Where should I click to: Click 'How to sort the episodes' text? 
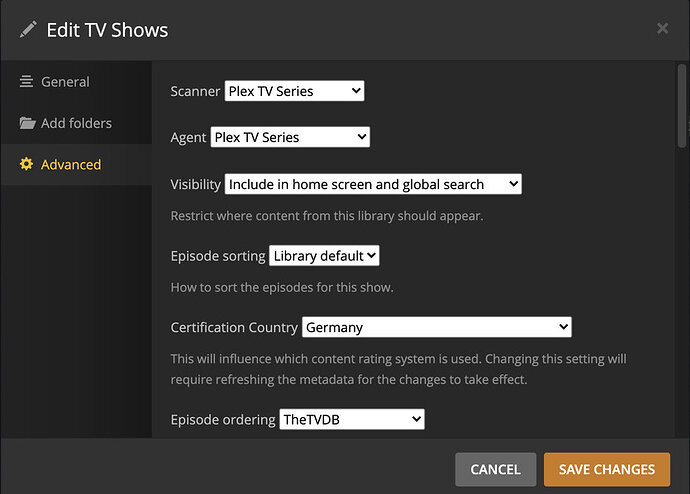(x=282, y=287)
